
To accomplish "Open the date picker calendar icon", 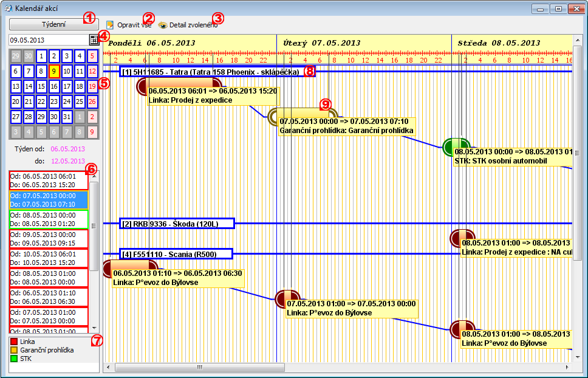I will (94, 40).
